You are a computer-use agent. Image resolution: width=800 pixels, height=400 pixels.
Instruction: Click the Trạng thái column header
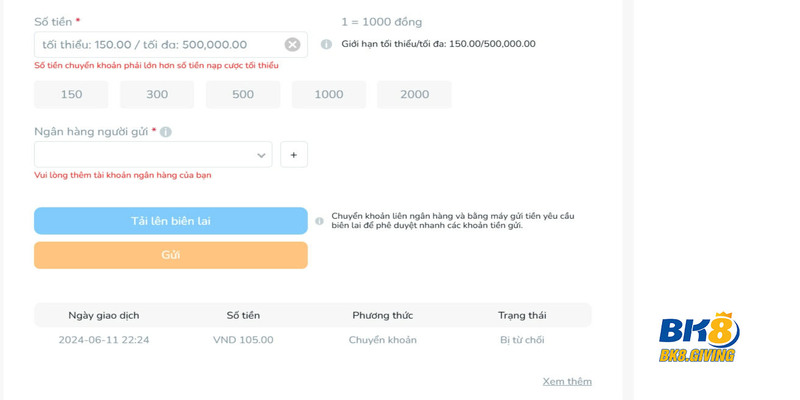[522, 315]
